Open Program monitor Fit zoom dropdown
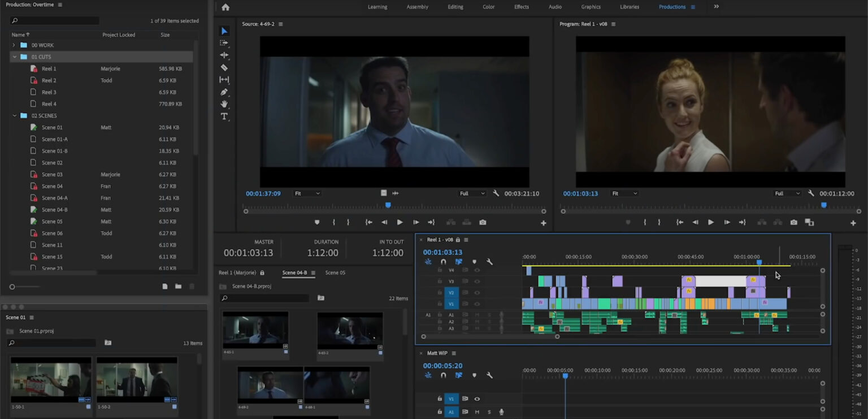The image size is (868, 419). [624, 193]
